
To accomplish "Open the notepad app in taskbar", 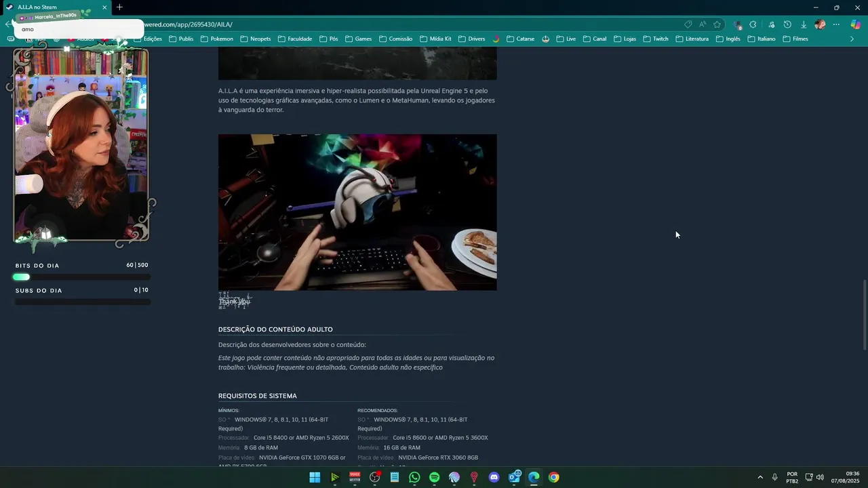I will click(395, 477).
